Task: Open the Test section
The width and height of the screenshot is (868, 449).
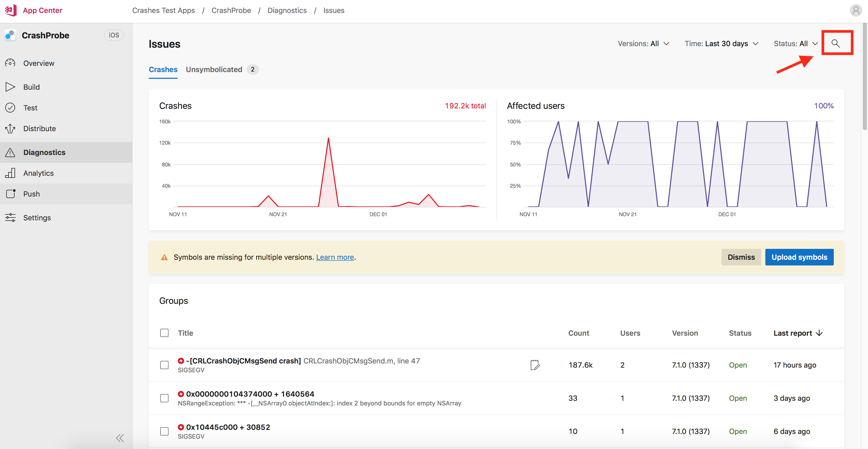Action: [x=30, y=108]
